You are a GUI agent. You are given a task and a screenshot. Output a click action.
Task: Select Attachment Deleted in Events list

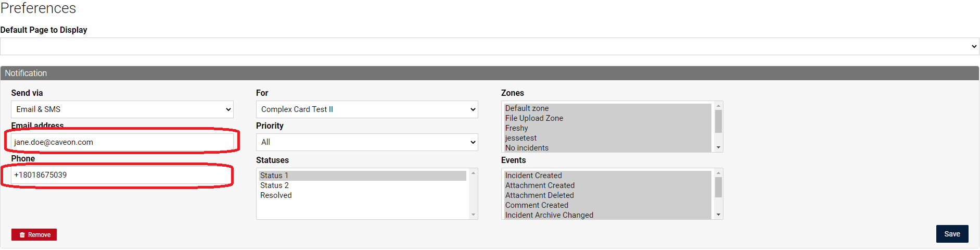607,195
